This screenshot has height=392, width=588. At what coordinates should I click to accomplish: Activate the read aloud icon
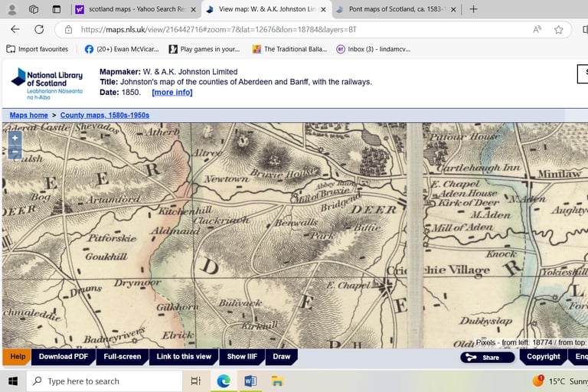point(537,29)
